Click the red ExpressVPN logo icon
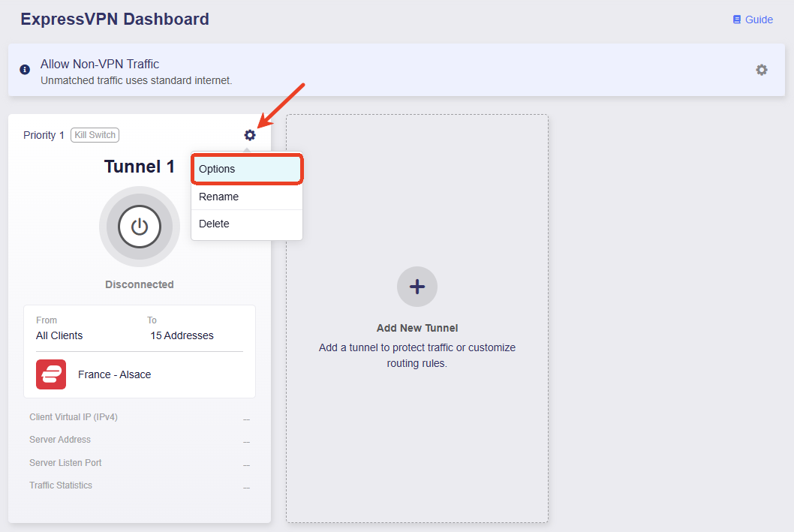Screen dimensions: 794x532 pyautogui.click(x=51, y=374)
